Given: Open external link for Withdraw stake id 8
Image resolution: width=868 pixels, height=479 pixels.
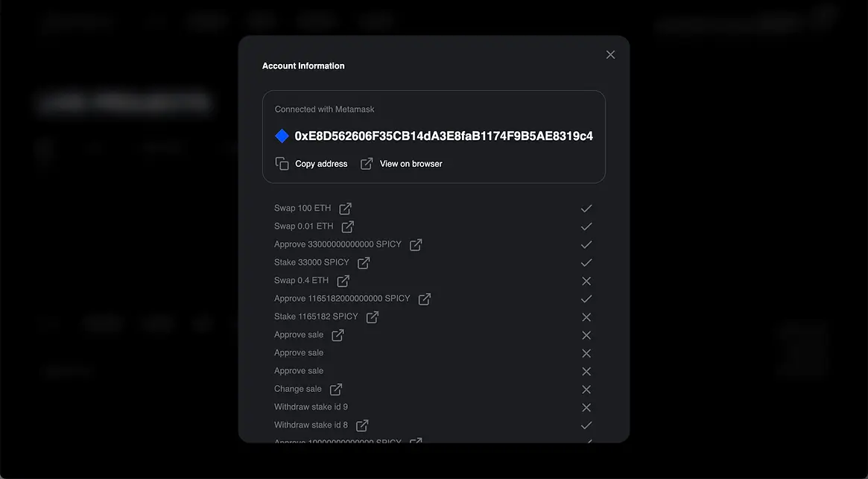Looking at the screenshot, I should 362,425.
